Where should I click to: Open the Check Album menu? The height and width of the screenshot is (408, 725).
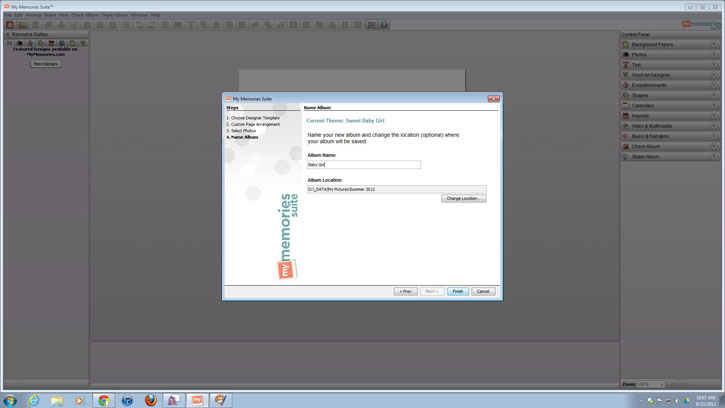pyautogui.click(x=85, y=15)
